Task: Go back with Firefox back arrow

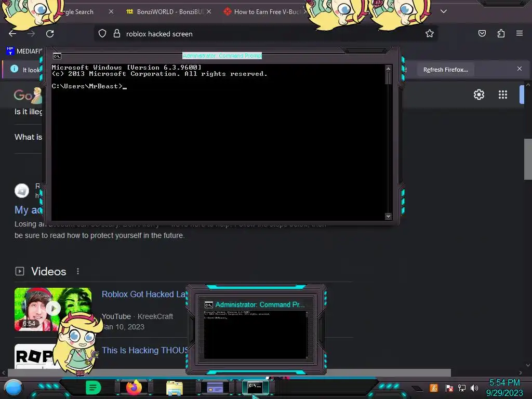Action: coord(12,34)
